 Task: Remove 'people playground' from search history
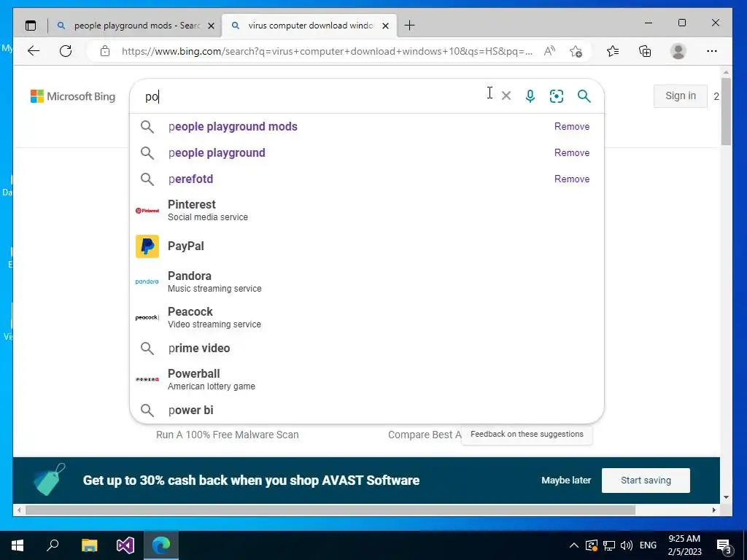coord(572,152)
